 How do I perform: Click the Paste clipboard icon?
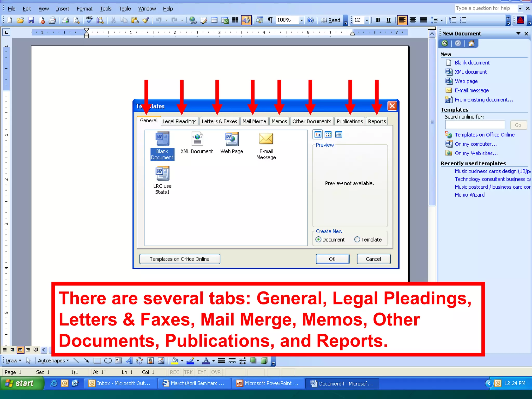pyautogui.click(x=135, y=20)
